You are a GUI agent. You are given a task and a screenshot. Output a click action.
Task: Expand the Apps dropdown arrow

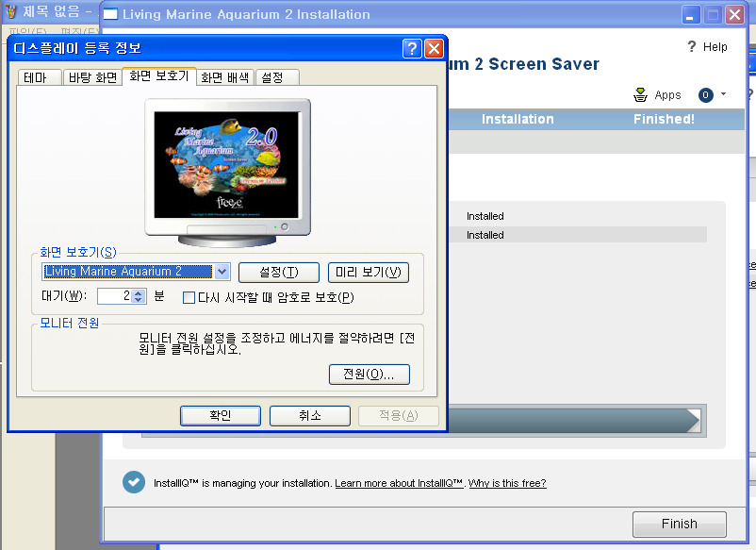click(x=723, y=94)
